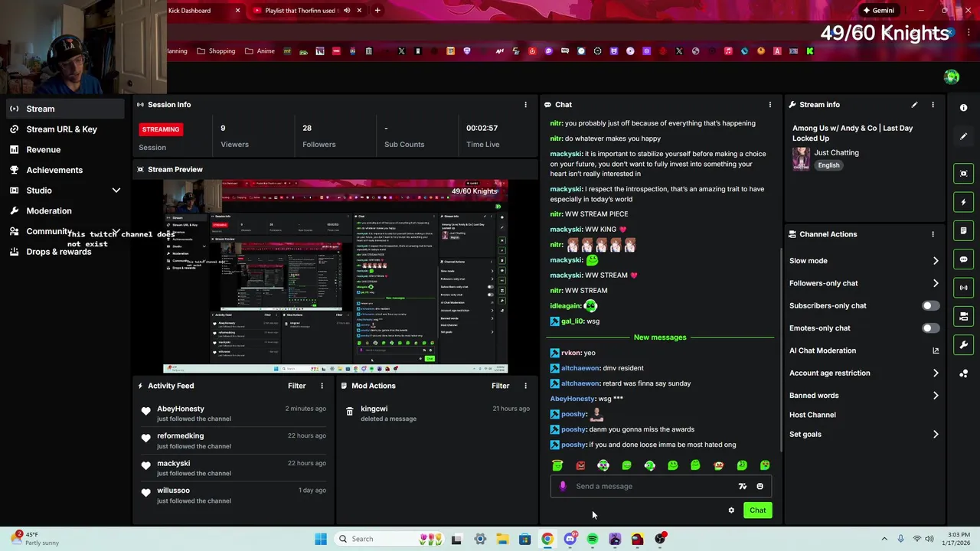Click the green Chat send button
980x551 pixels.
coord(757,510)
